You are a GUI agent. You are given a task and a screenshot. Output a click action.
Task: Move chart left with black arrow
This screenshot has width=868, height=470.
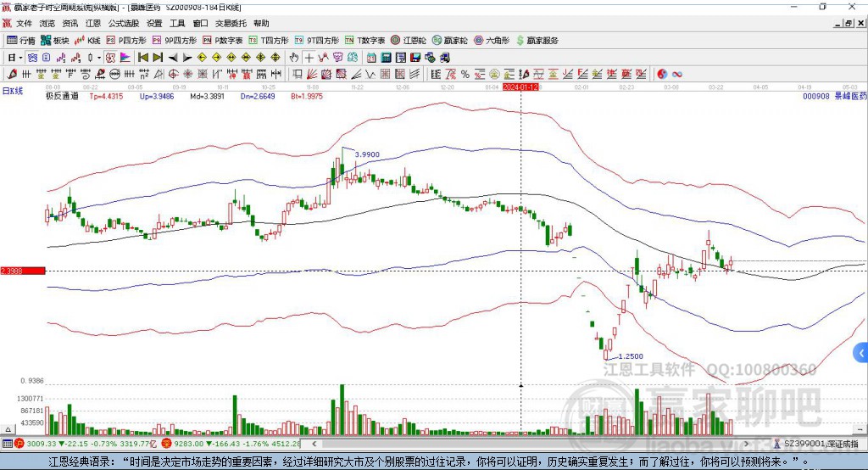pyautogui.click(x=173, y=58)
